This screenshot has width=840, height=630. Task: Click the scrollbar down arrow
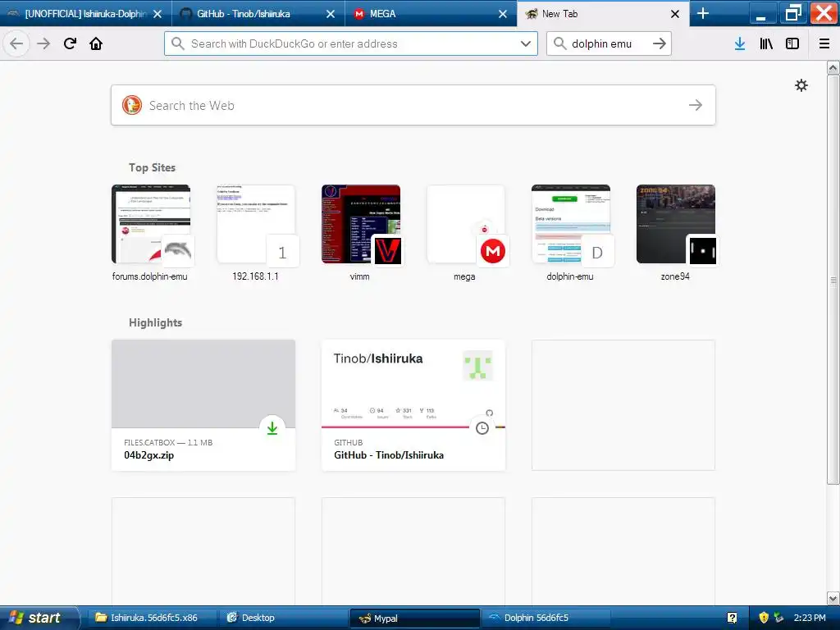point(833,598)
